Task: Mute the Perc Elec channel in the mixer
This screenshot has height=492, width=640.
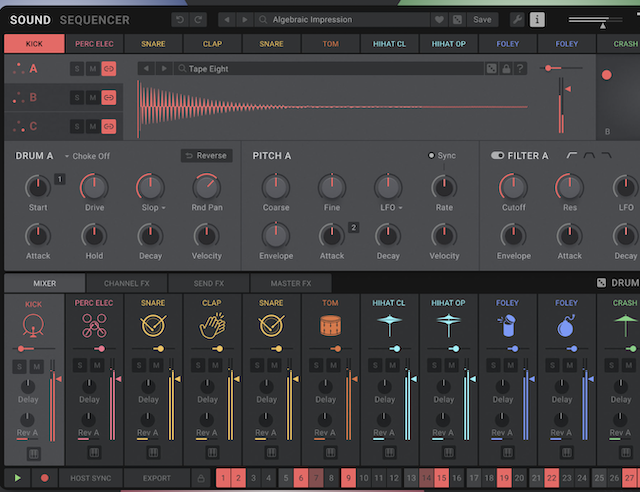Action: tap(97, 365)
